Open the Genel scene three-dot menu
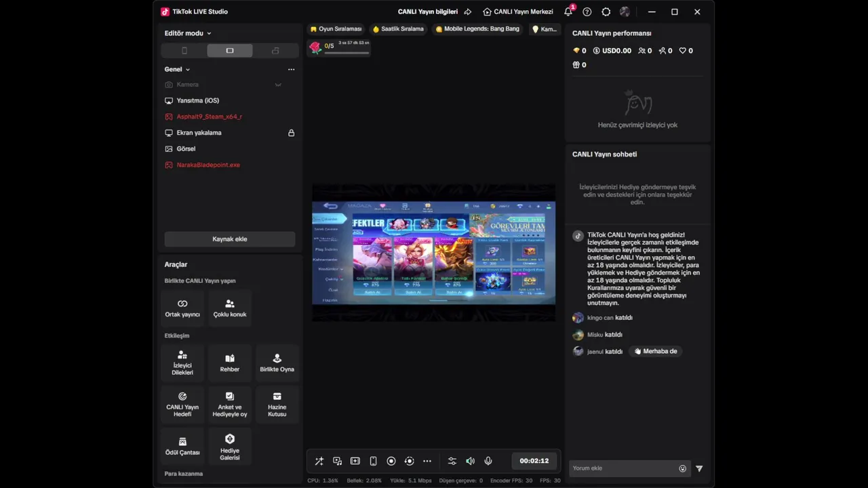868x488 pixels. pos(292,69)
